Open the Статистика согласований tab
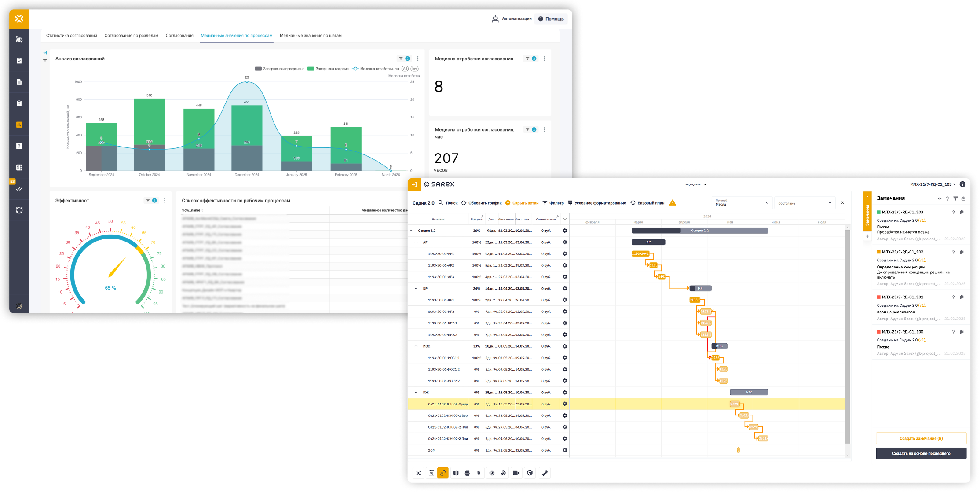This screenshot has width=980, height=492. click(72, 36)
